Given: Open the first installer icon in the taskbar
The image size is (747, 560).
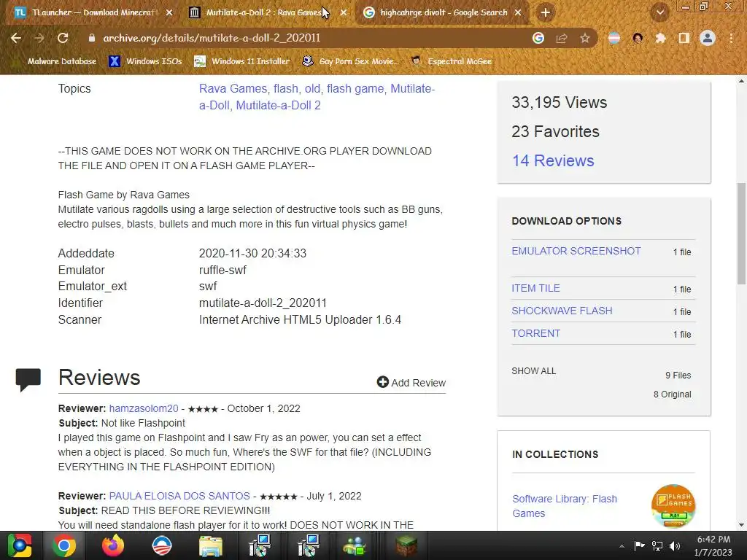Looking at the screenshot, I should coord(260,545).
